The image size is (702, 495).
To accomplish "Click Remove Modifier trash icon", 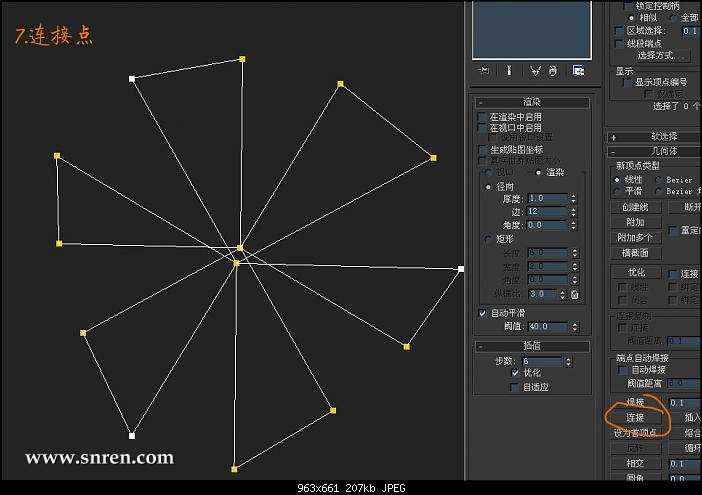I will point(553,71).
